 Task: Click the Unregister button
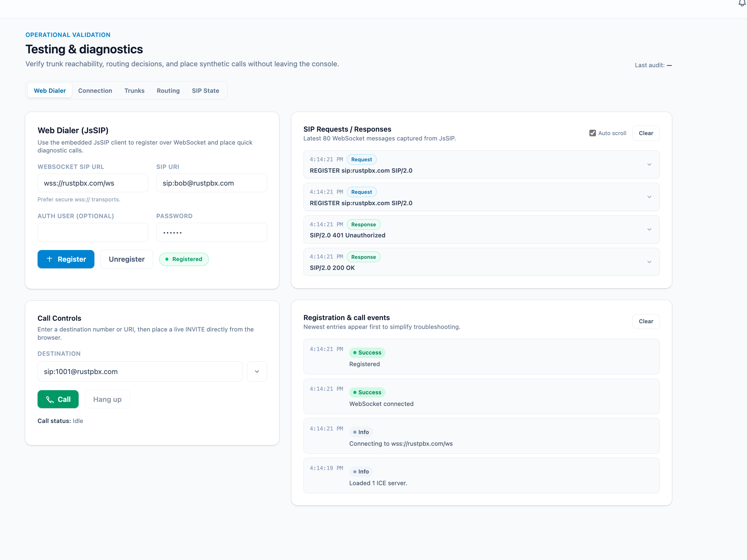coord(126,259)
